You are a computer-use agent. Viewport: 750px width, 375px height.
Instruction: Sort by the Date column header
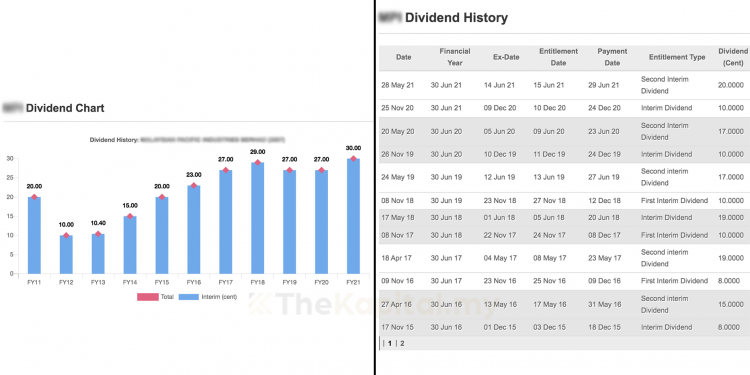coord(404,57)
